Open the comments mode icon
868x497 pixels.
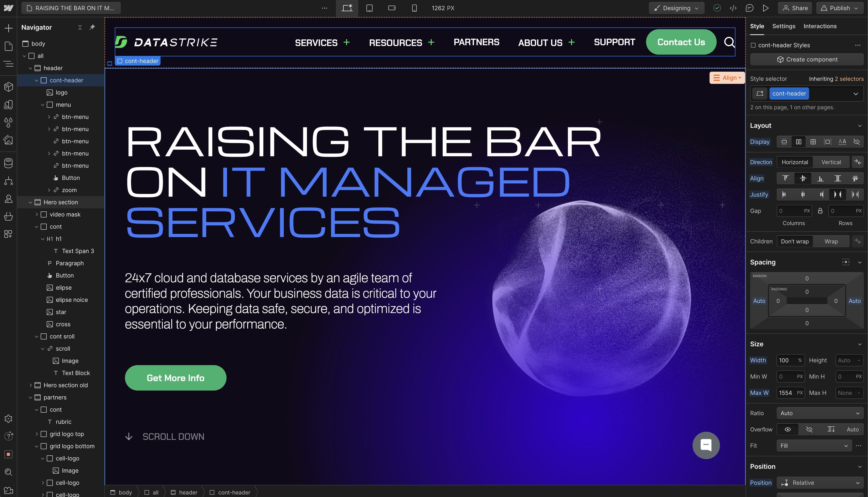point(749,8)
